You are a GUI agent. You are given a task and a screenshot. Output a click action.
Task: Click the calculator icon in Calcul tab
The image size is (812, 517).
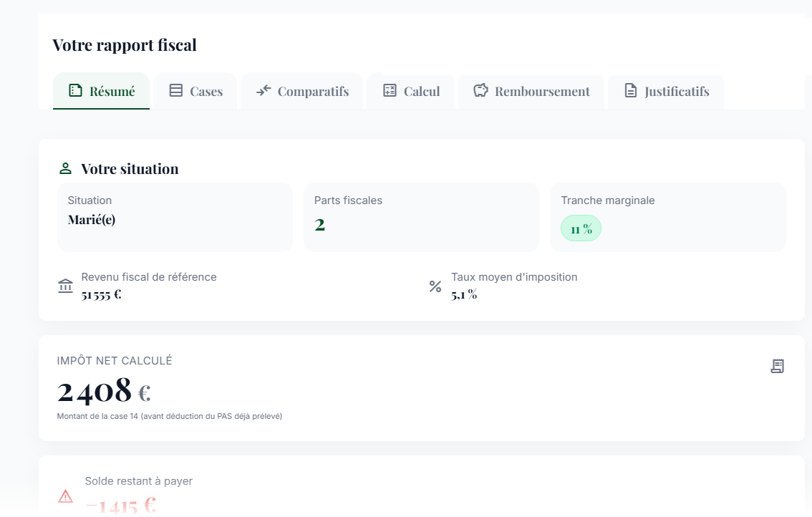tap(390, 91)
